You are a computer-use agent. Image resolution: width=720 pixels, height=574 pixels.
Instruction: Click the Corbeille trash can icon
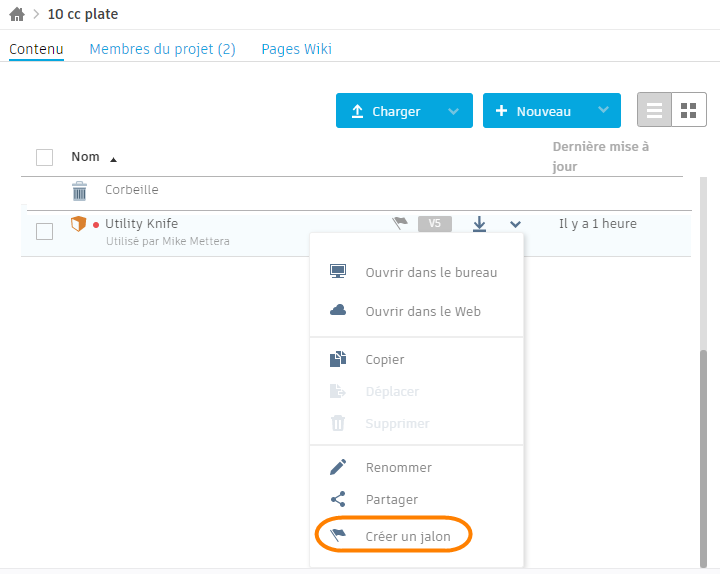(x=79, y=191)
